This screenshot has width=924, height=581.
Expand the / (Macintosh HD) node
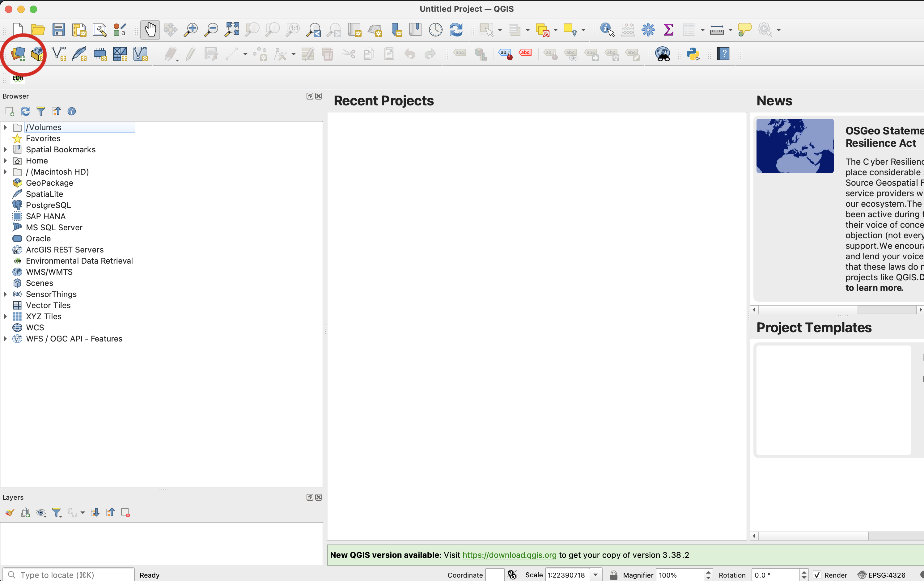coord(5,172)
